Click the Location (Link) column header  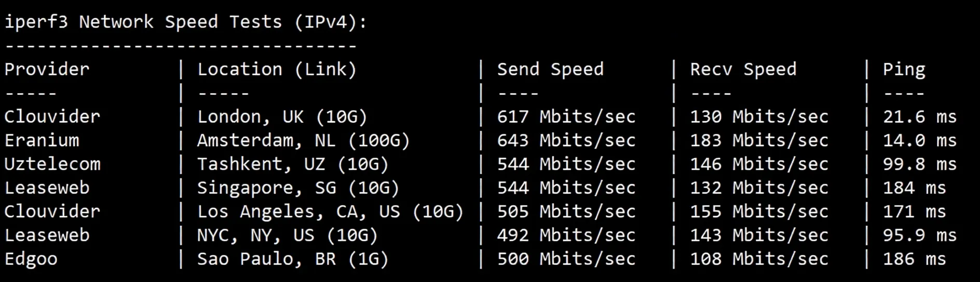[x=277, y=69]
